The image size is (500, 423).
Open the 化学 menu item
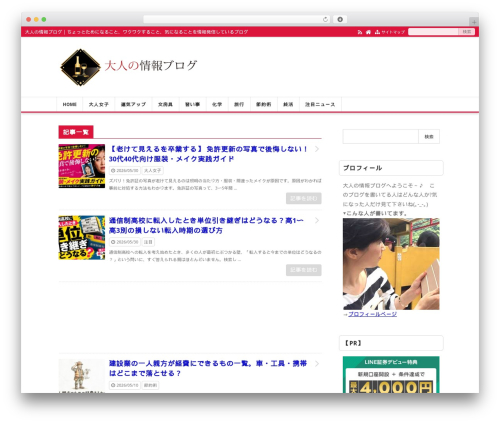tap(217, 104)
